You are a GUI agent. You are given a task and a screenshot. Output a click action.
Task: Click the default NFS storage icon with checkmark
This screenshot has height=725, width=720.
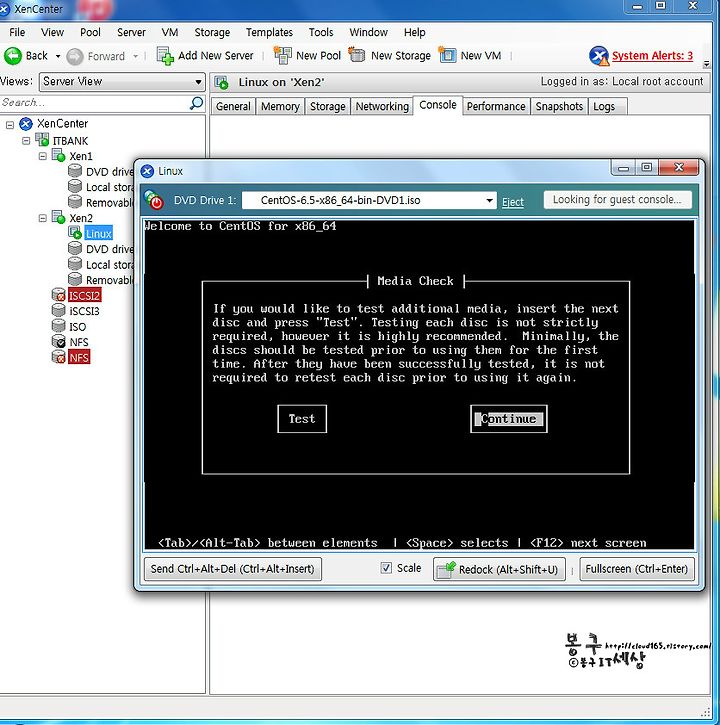58,342
